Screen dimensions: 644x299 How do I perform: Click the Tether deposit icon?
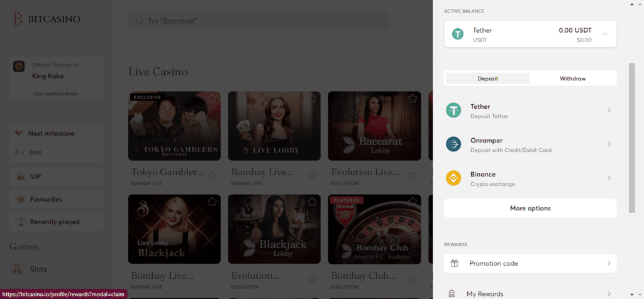click(453, 111)
